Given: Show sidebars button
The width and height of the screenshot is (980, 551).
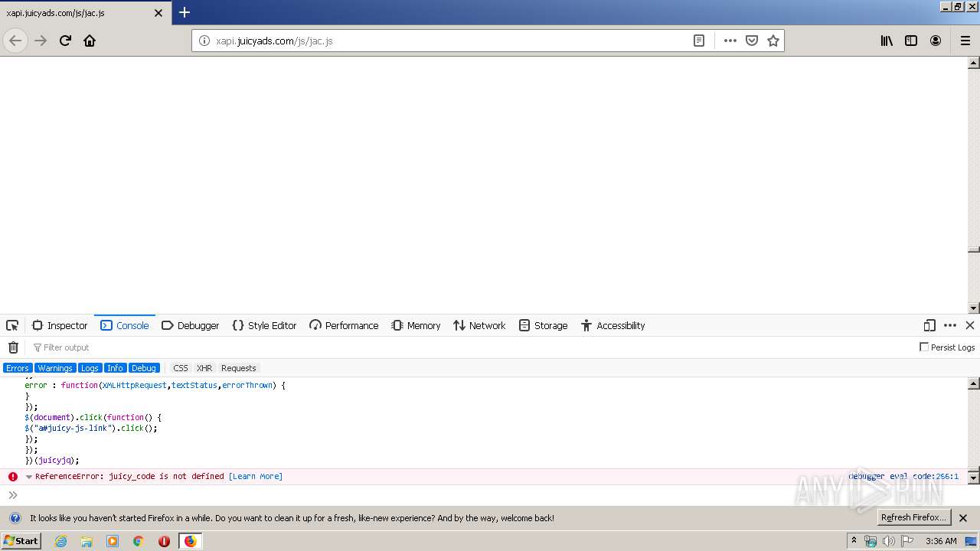Looking at the screenshot, I should pyautogui.click(x=911, y=41).
